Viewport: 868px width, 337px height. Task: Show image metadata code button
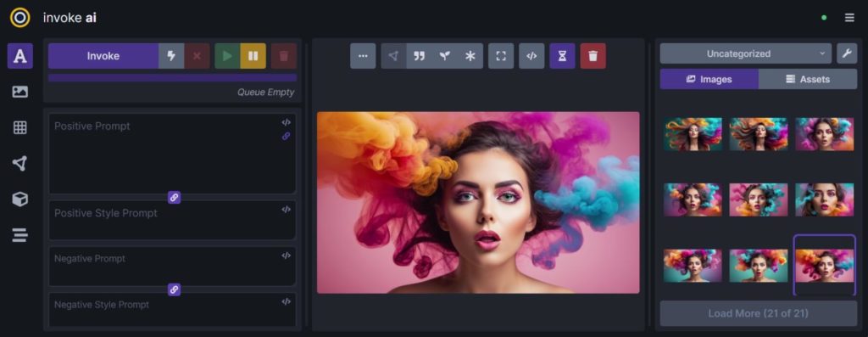[531, 56]
